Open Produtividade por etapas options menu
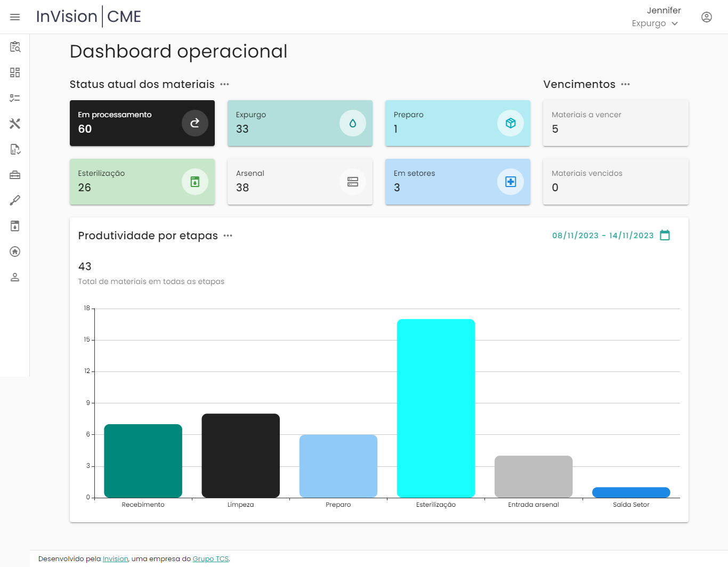 tap(228, 236)
